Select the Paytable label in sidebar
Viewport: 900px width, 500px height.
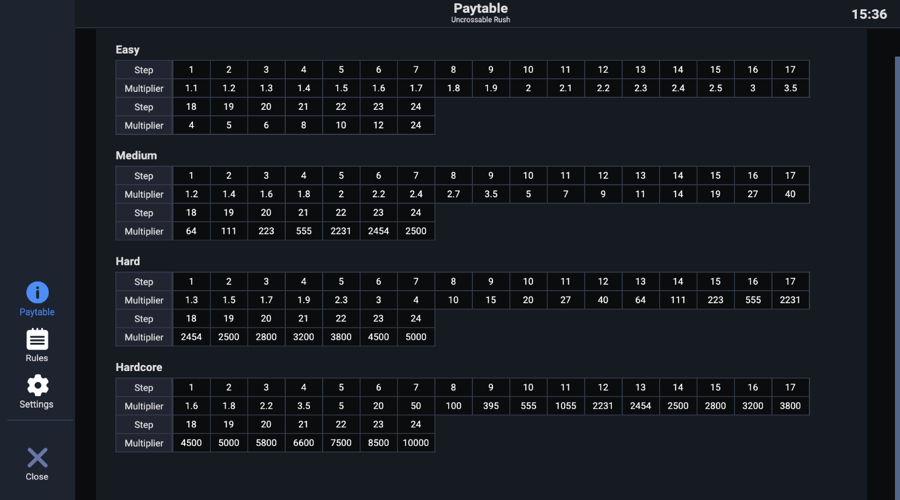click(x=37, y=312)
